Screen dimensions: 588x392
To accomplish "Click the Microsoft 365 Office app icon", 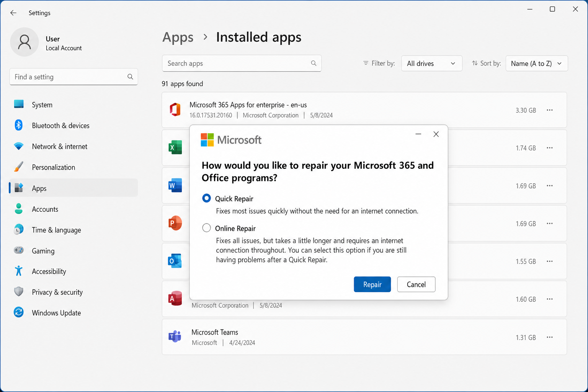I will [x=175, y=109].
